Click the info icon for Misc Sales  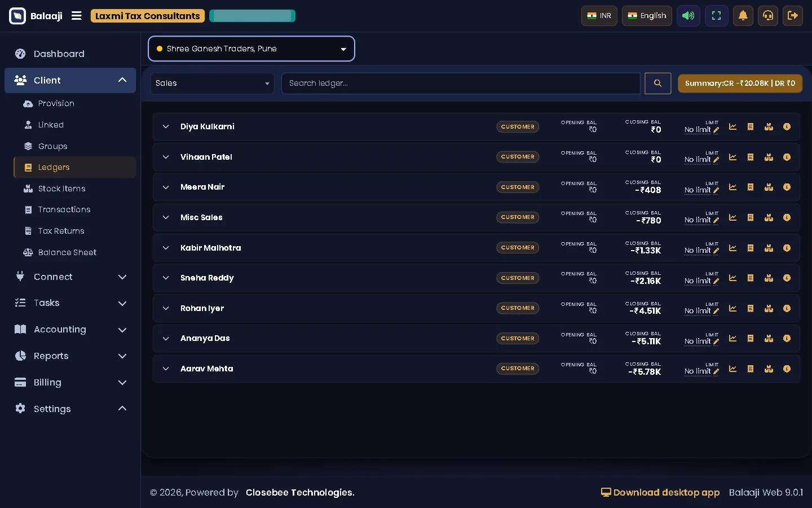pos(787,218)
